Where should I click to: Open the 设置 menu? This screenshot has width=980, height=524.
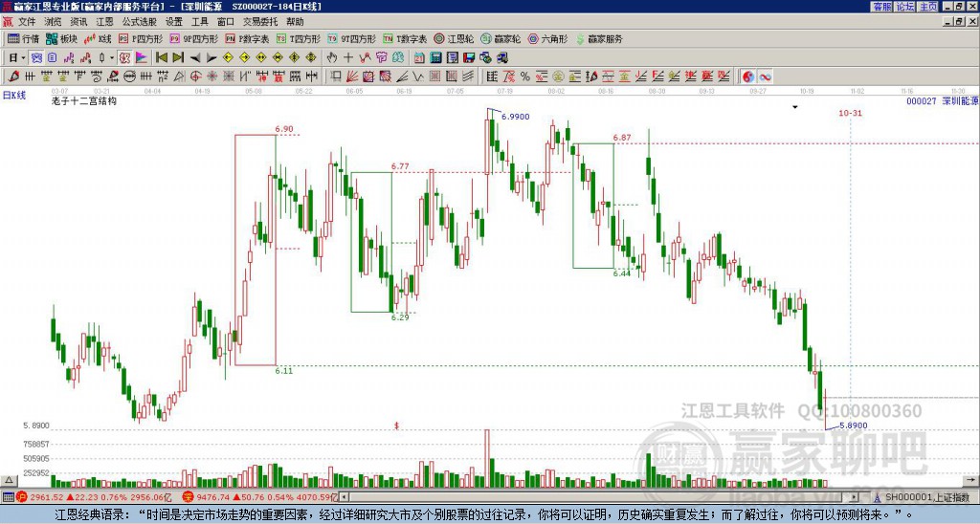pyautogui.click(x=174, y=22)
